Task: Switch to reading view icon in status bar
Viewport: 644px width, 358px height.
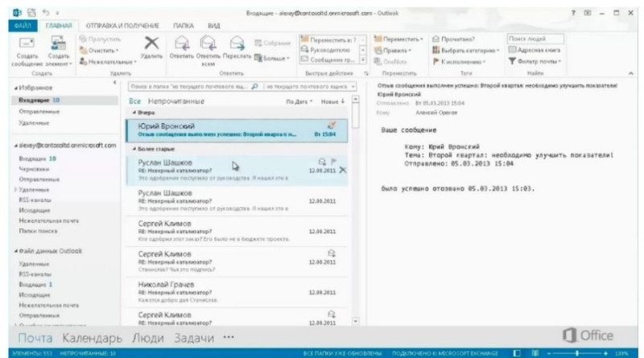Action: point(535,353)
